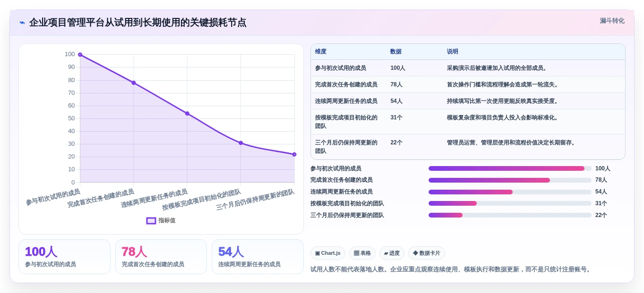Open the 54人 data card
The width and height of the screenshot is (644, 293).
point(258,257)
